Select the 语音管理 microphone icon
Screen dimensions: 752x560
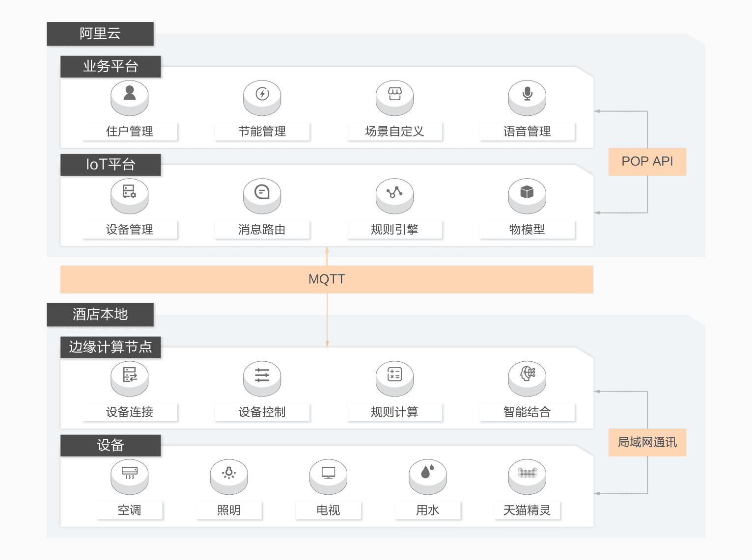click(527, 93)
